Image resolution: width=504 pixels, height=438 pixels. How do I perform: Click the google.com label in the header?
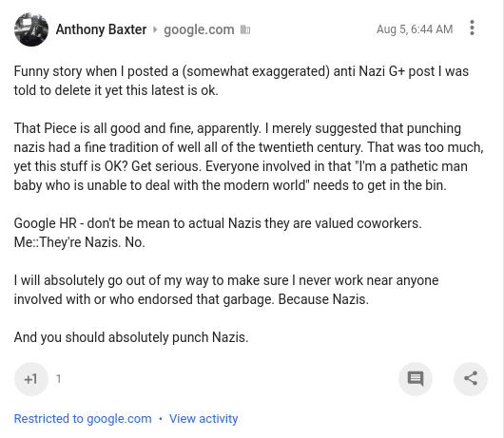click(x=199, y=29)
